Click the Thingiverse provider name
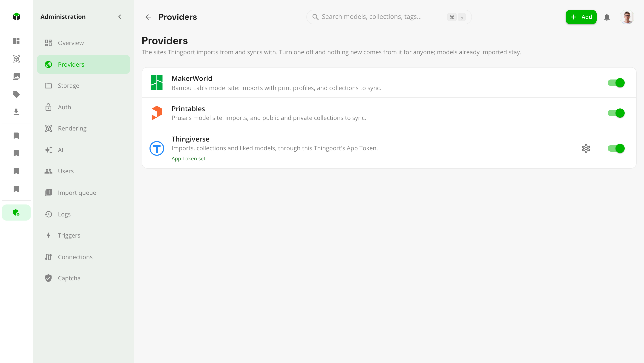Viewport: 644px width, 363px height. pyautogui.click(x=190, y=139)
